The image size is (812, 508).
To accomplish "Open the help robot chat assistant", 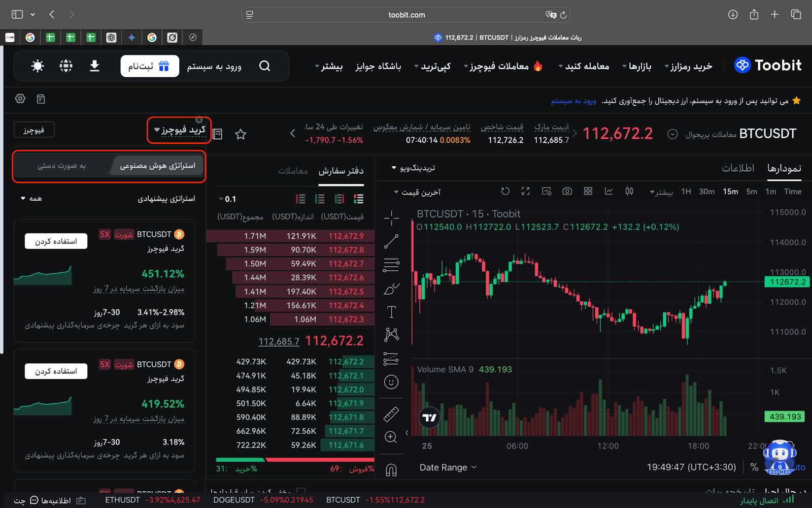I will 780,457.
